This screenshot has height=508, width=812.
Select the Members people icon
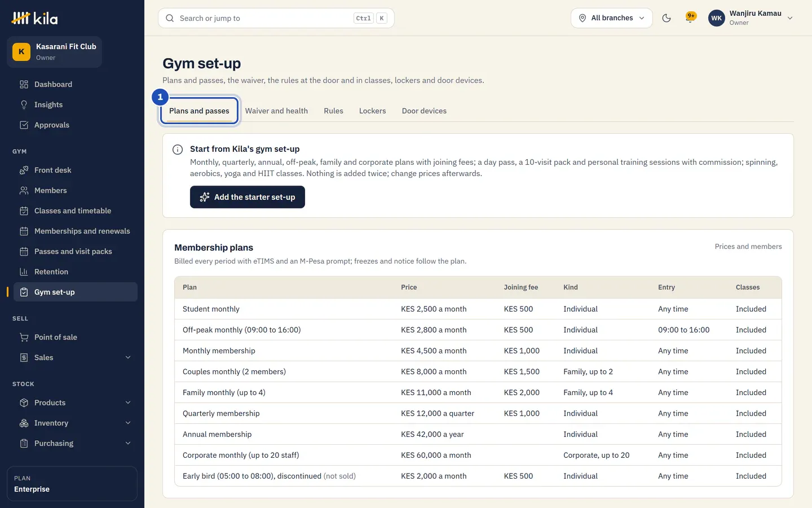pyautogui.click(x=24, y=190)
